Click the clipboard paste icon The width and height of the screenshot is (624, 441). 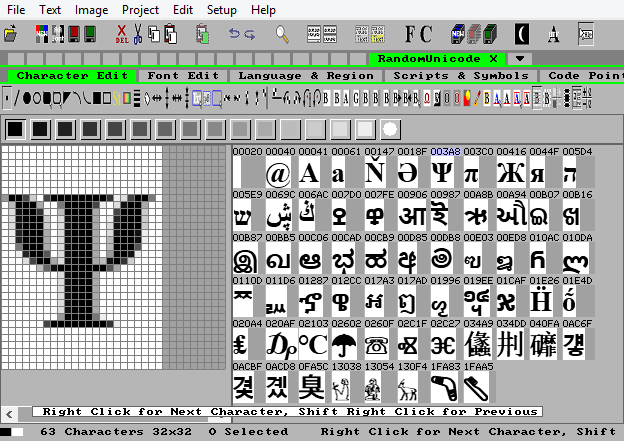point(171,34)
